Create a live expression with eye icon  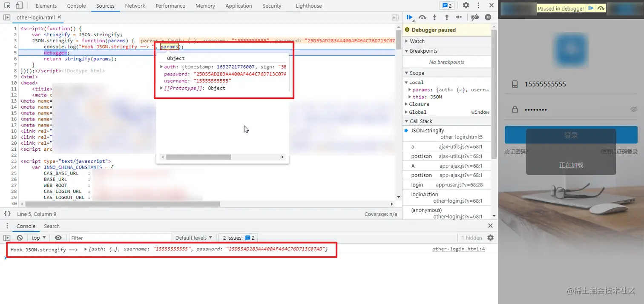pyautogui.click(x=58, y=238)
